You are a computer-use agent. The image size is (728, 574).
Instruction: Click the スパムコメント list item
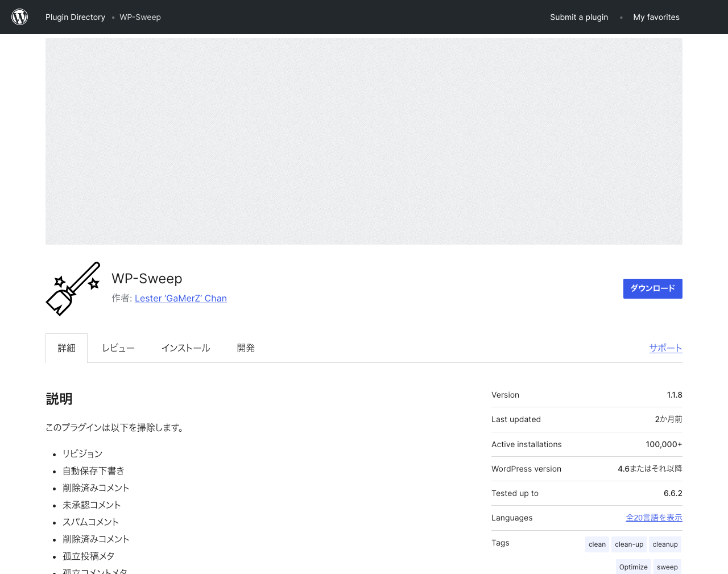point(91,522)
